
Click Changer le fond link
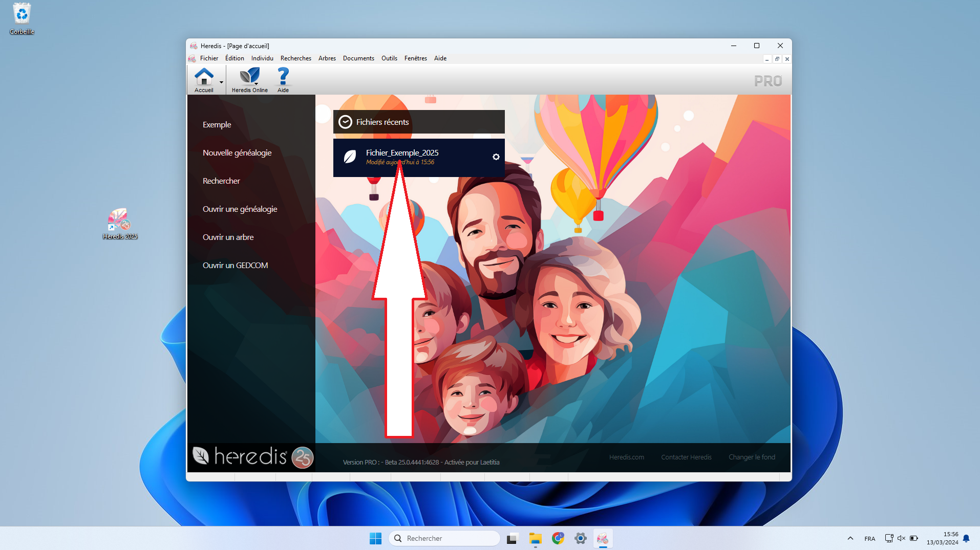pyautogui.click(x=752, y=457)
